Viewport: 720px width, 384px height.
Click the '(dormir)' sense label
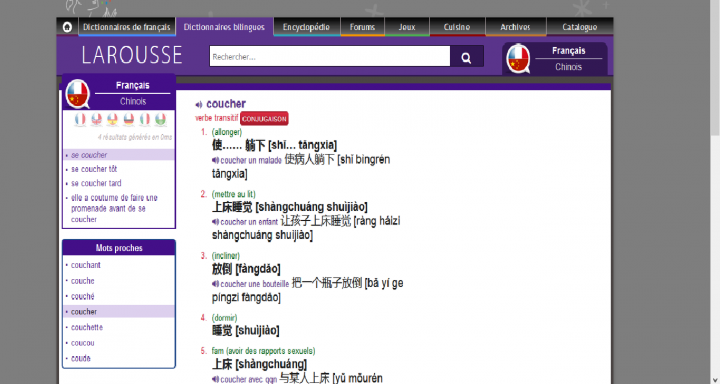pos(225,318)
